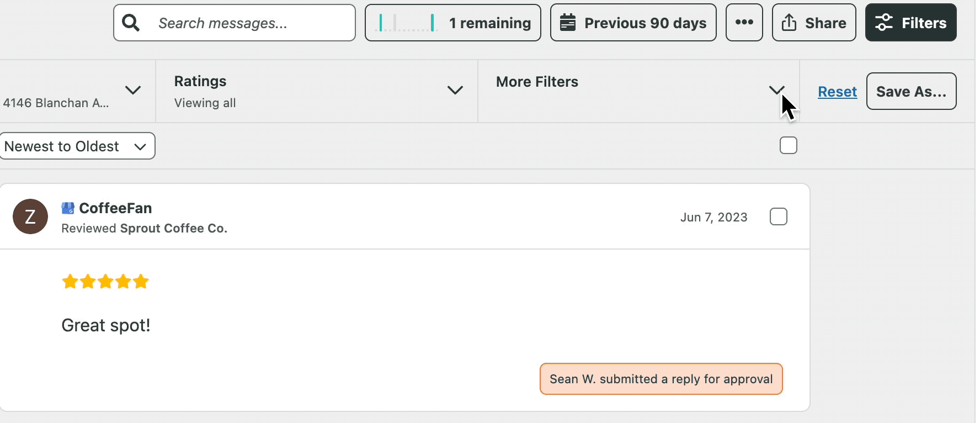Viewport: 980px width, 423px height.
Task: Click the 1 remaining progress indicator
Action: 452,23
